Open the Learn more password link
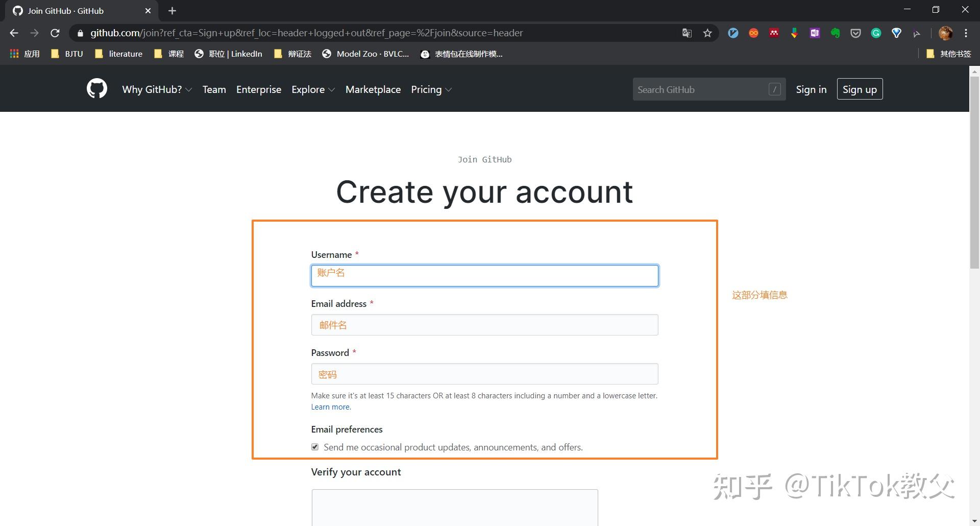 tap(330, 407)
